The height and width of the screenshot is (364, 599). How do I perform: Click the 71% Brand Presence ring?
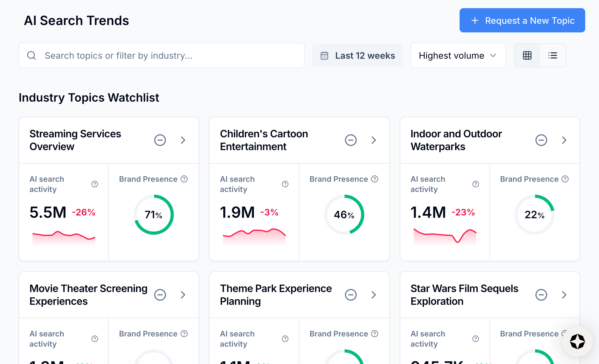tap(153, 215)
